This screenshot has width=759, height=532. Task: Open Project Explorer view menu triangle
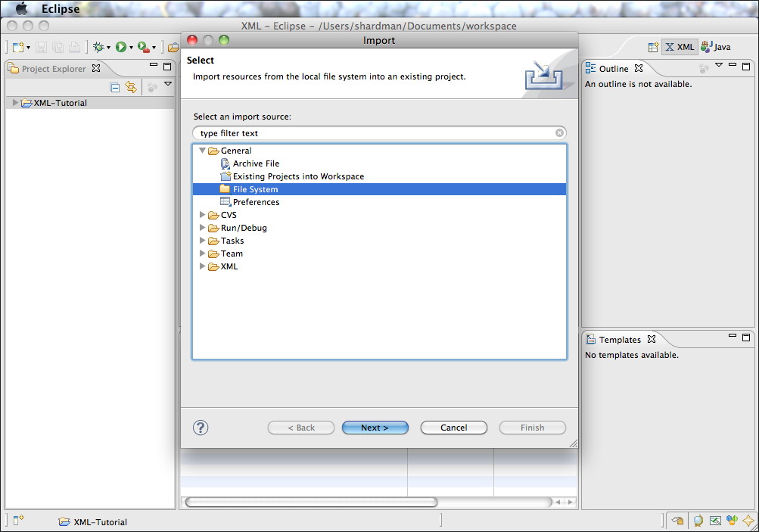[x=168, y=84]
